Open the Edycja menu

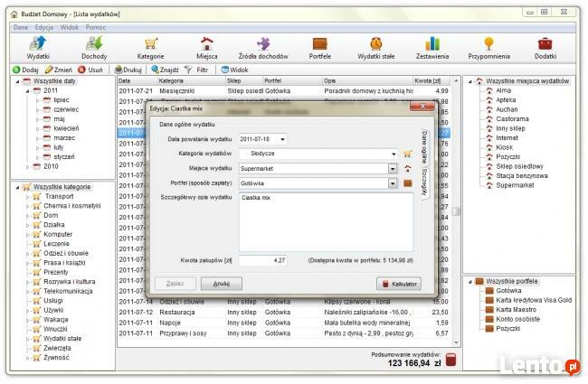[43, 27]
